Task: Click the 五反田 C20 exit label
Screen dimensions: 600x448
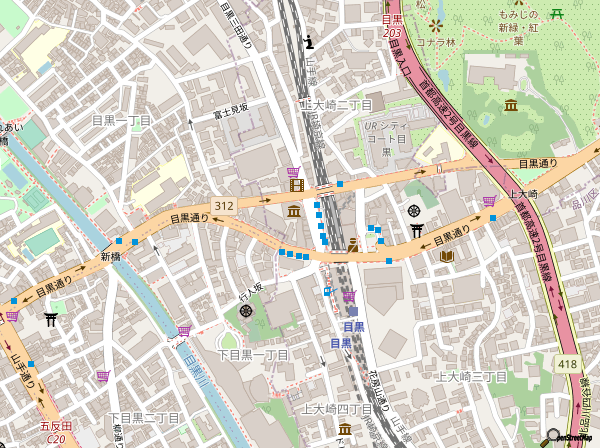Action: [56, 432]
